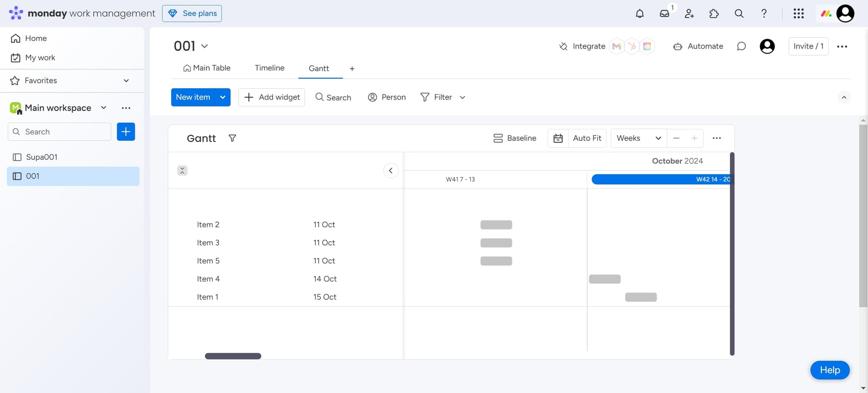Screen dimensions: 868x393
Task: Click the Gantt horizontal scrollbar
Action: (233, 356)
